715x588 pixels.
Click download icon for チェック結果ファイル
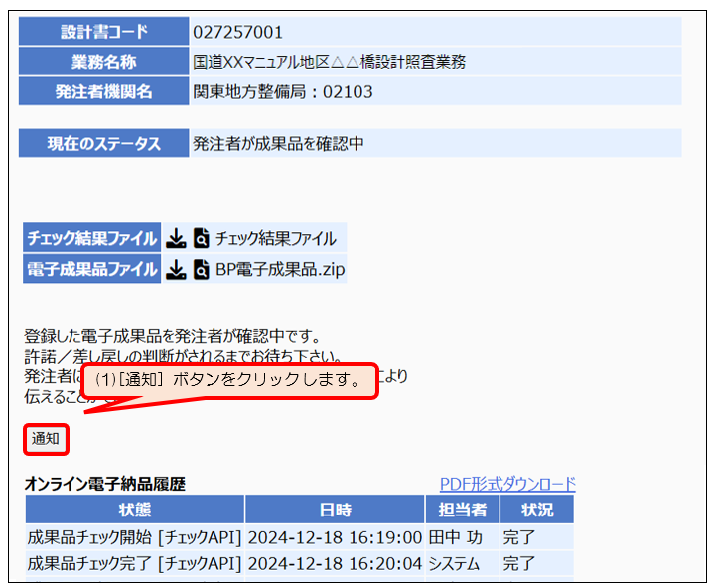[x=176, y=238]
